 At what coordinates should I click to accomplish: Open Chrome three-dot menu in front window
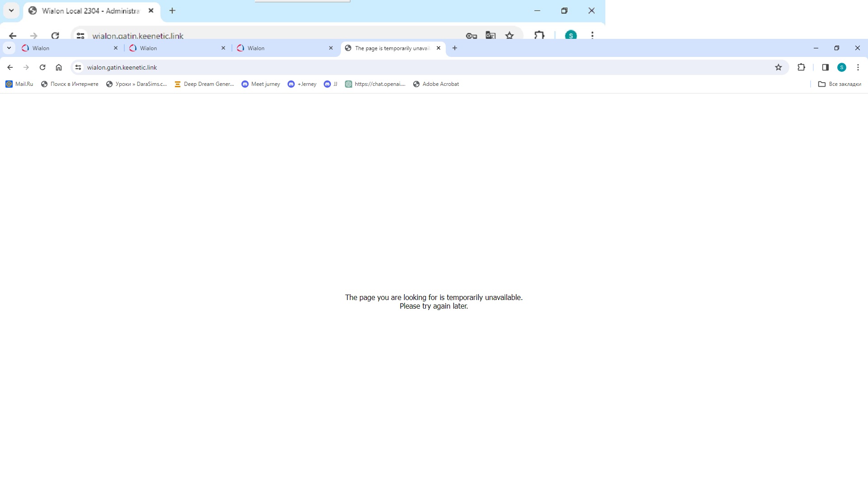coord(858,67)
